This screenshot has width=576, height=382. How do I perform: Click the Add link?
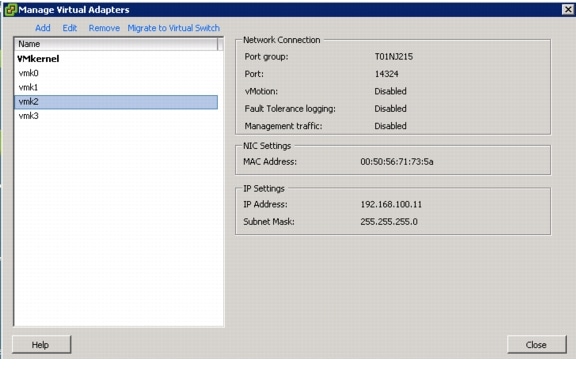pos(43,28)
